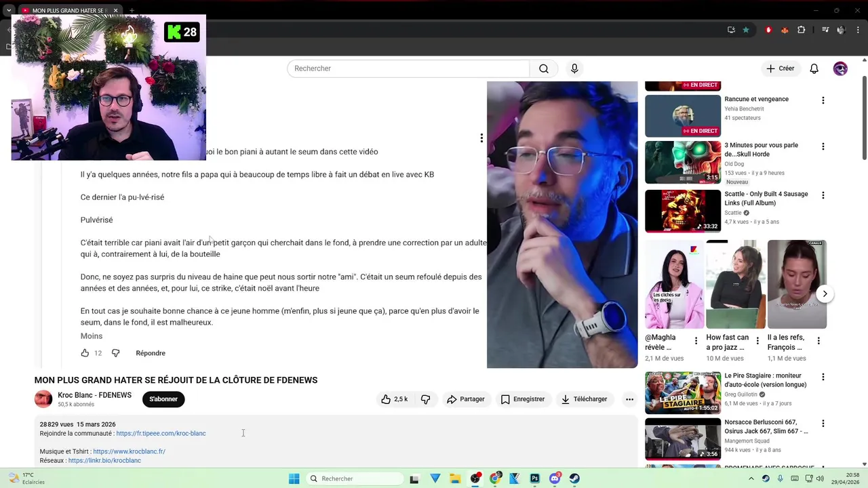The image size is (868, 488).
Task: Click the taskbar Rechercher search box
Action: pyautogui.click(x=353, y=479)
